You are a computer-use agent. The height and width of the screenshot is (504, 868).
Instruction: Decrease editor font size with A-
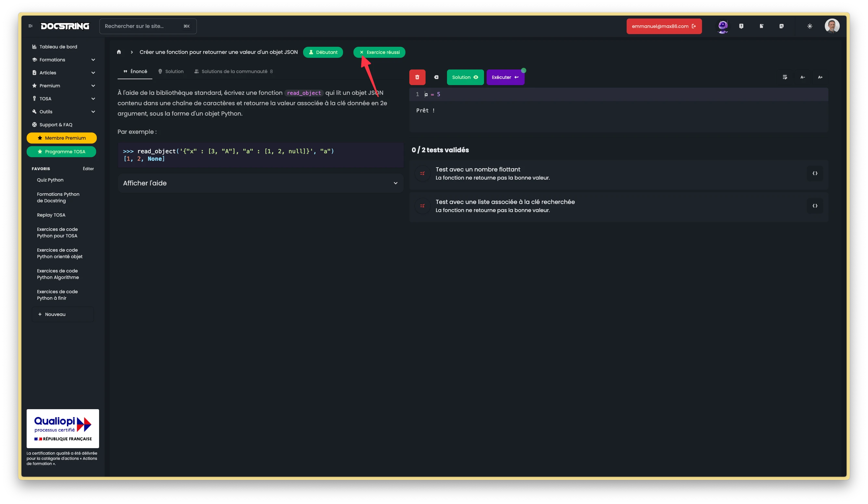pyautogui.click(x=803, y=77)
